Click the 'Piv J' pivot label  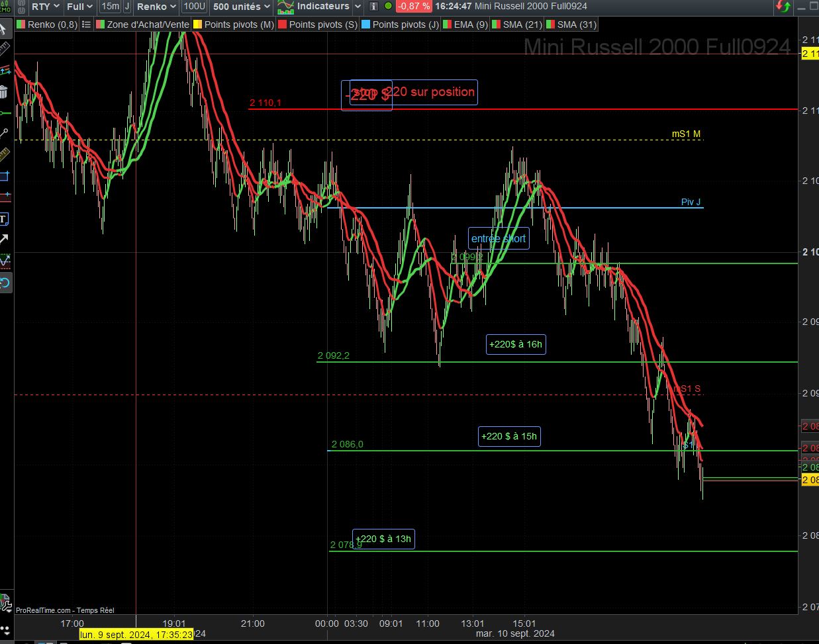pyautogui.click(x=691, y=202)
